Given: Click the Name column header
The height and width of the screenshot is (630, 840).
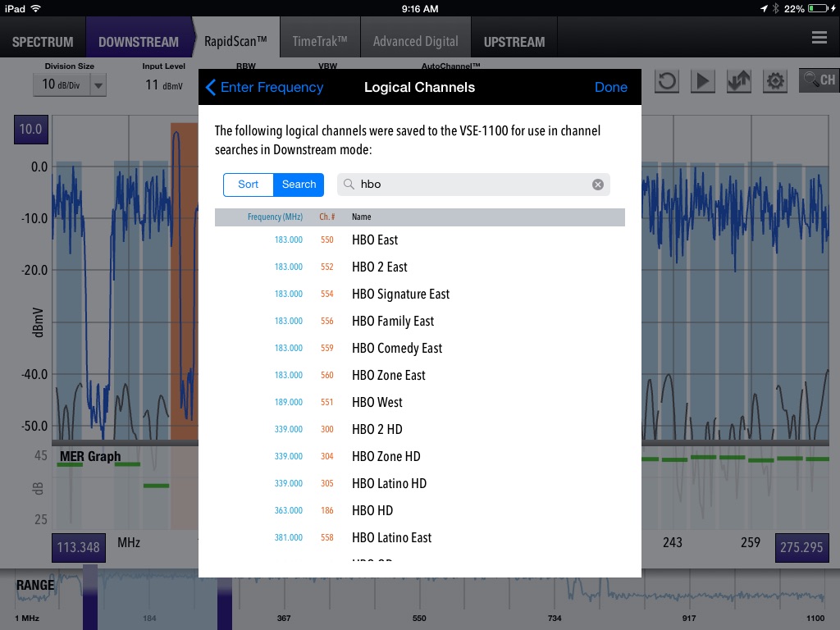Looking at the screenshot, I should [x=362, y=217].
